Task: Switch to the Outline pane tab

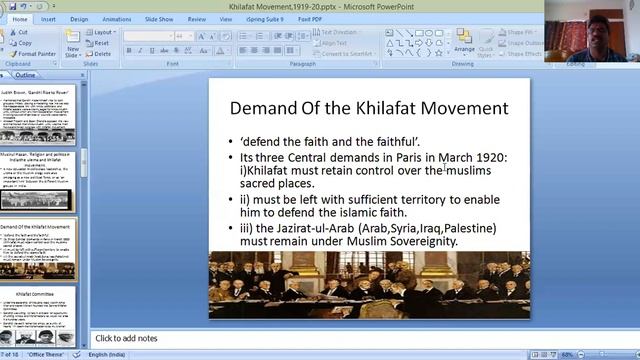Action: point(25,75)
